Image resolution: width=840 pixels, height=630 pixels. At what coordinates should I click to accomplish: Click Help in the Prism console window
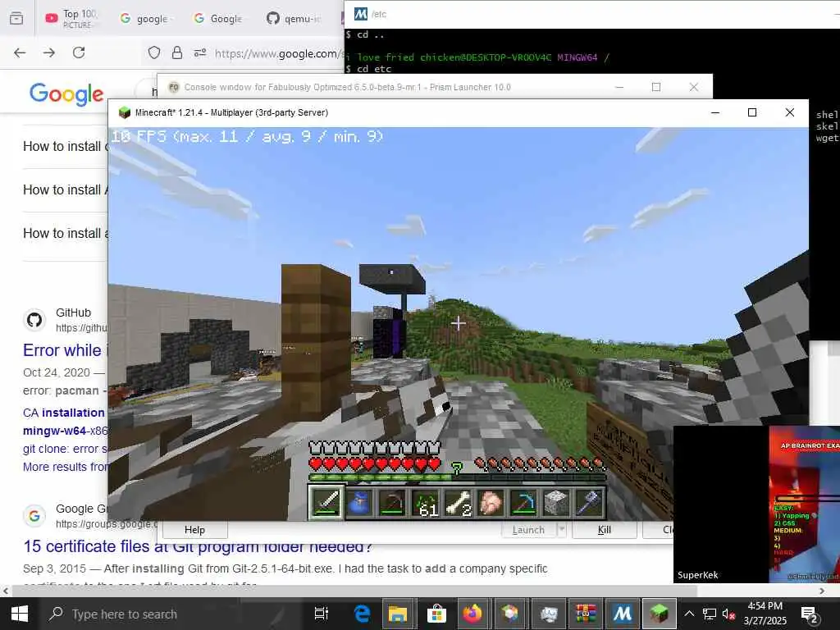click(195, 529)
